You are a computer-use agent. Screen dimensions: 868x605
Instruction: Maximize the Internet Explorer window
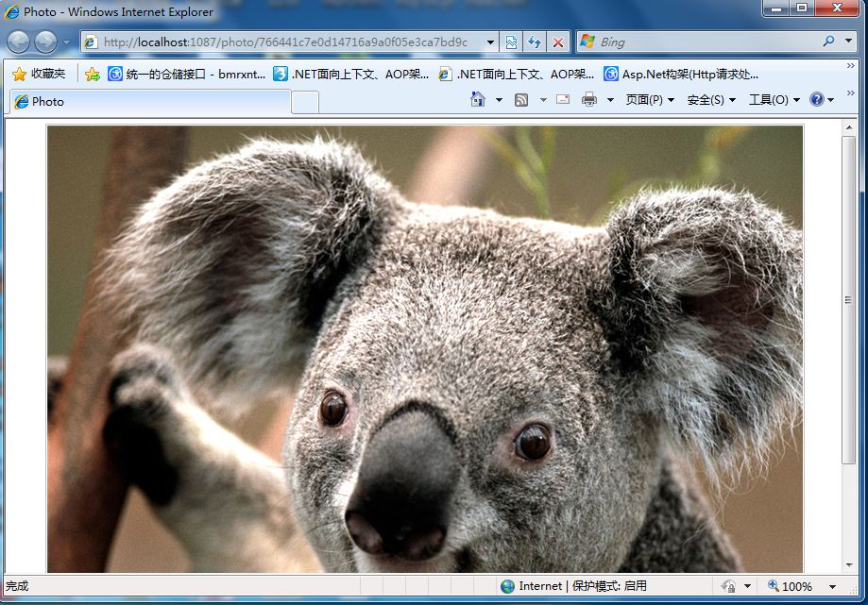[802, 8]
